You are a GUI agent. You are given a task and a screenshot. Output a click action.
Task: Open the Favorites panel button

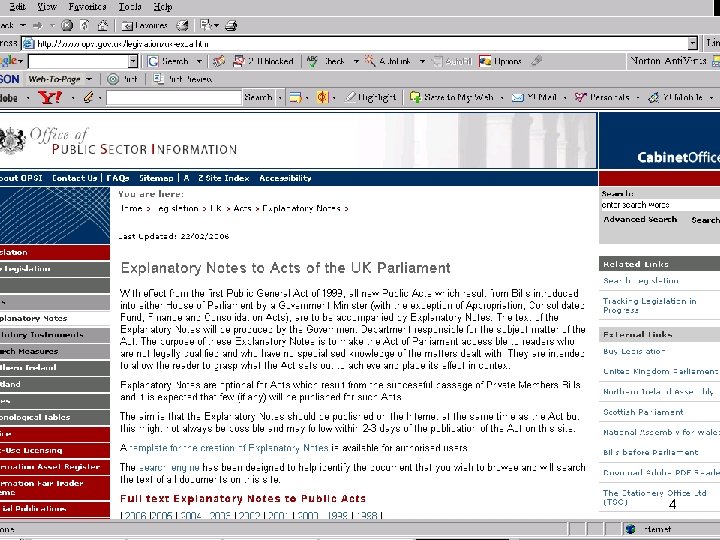144,26
